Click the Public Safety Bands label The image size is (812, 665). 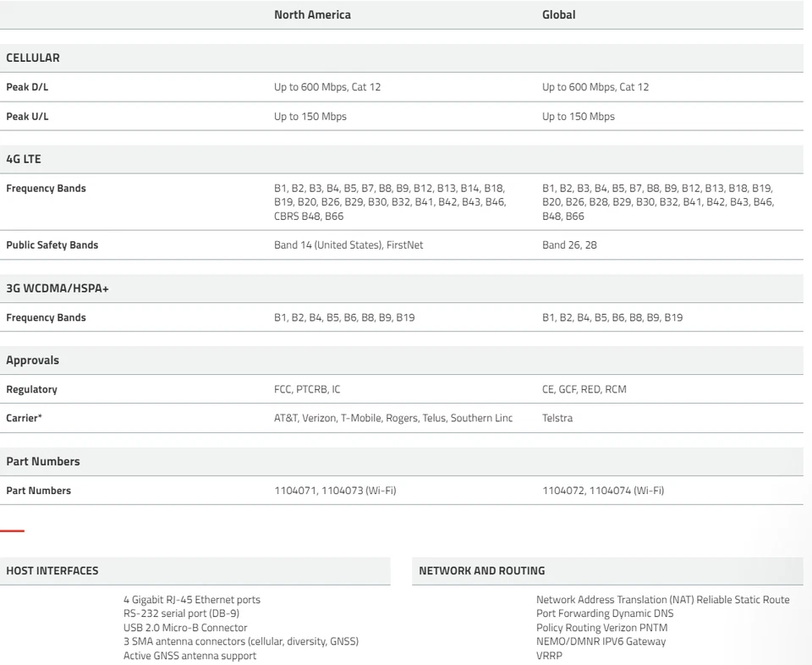point(52,245)
